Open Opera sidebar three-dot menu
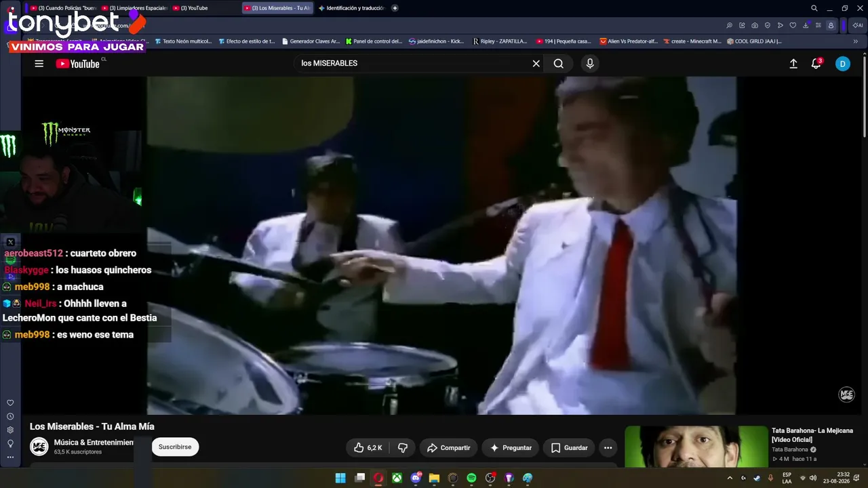The width and height of the screenshot is (868, 488). click(10, 457)
